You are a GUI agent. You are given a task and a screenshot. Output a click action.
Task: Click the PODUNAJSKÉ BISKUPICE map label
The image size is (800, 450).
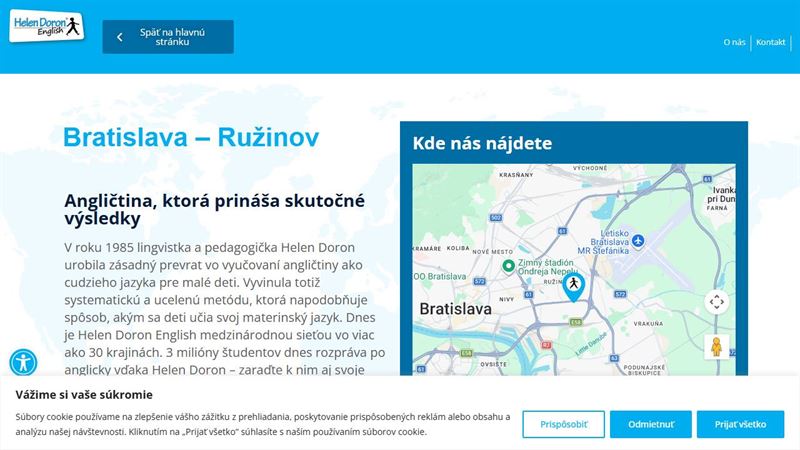tap(644, 370)
